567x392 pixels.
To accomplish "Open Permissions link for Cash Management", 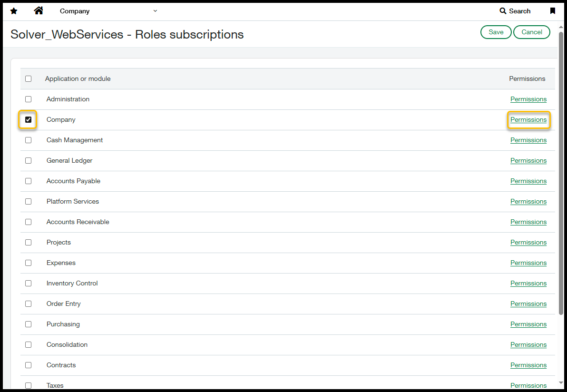I will 528,140.
